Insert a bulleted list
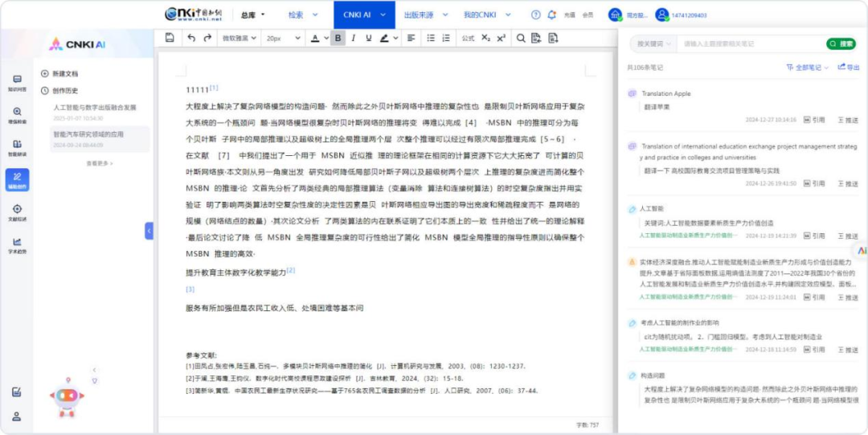The height and width of the screenshot is (435, 868). 430,38
